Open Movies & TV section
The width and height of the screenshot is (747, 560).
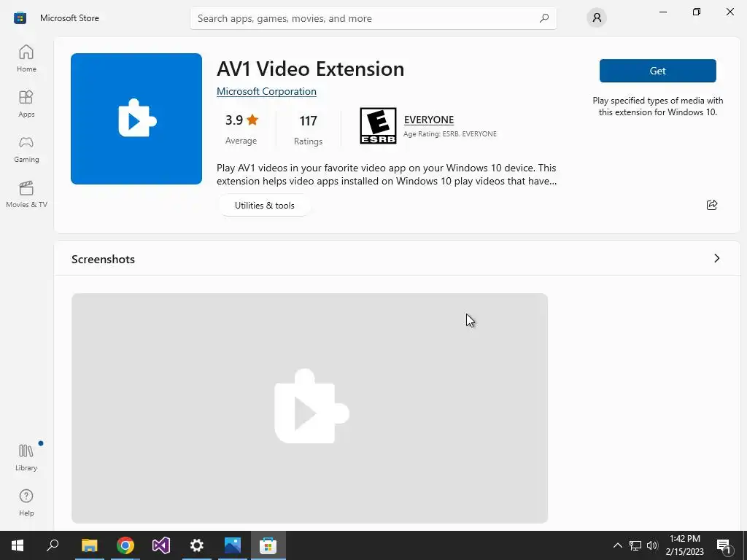pyautogui.click(x=26, y=194)
